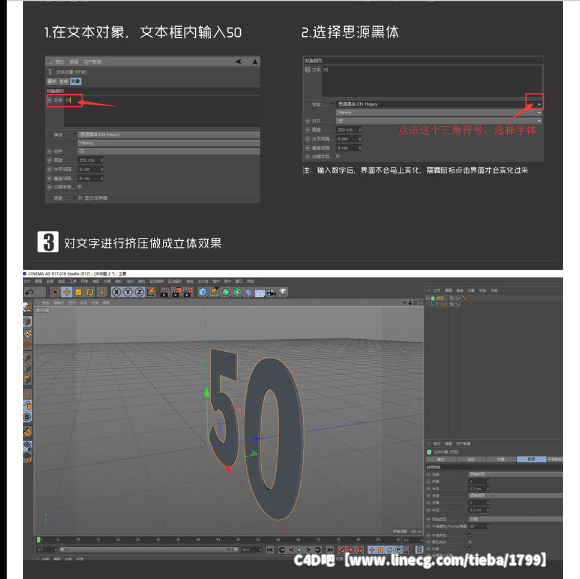
Task: Switch to 基本 tab in extrude attributes
Action: pos(441,459)
